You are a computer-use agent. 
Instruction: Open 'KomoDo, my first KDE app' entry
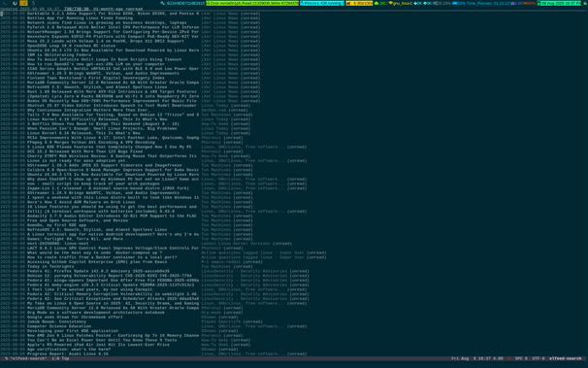click(56, 225)
